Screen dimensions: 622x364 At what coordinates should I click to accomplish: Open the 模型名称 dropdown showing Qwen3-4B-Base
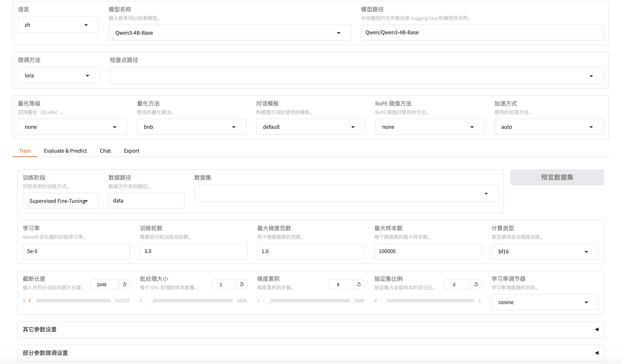pyautogui.click(x=230, y=33)
